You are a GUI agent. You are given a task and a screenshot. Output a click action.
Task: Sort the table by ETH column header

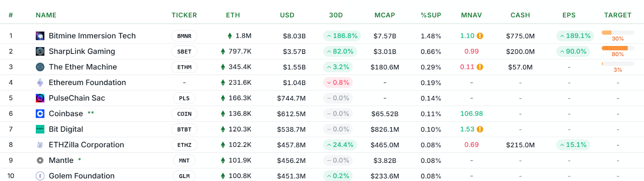(x=233, y=15)
